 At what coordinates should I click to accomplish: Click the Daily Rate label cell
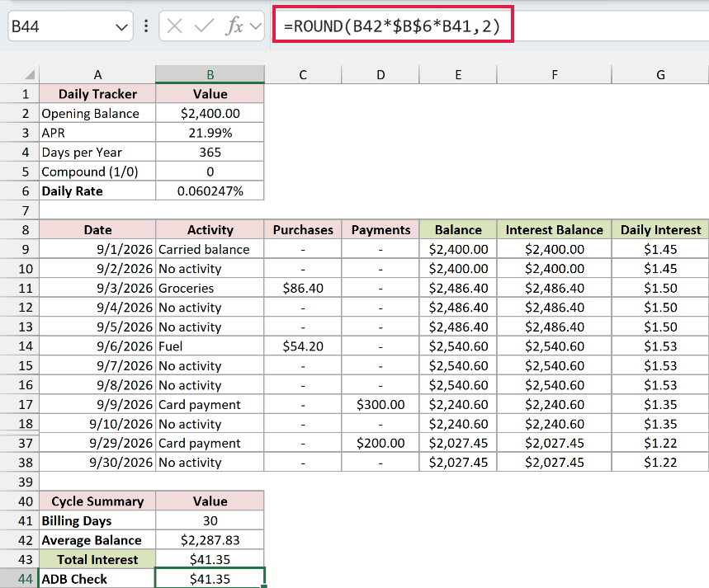(97, 191)
